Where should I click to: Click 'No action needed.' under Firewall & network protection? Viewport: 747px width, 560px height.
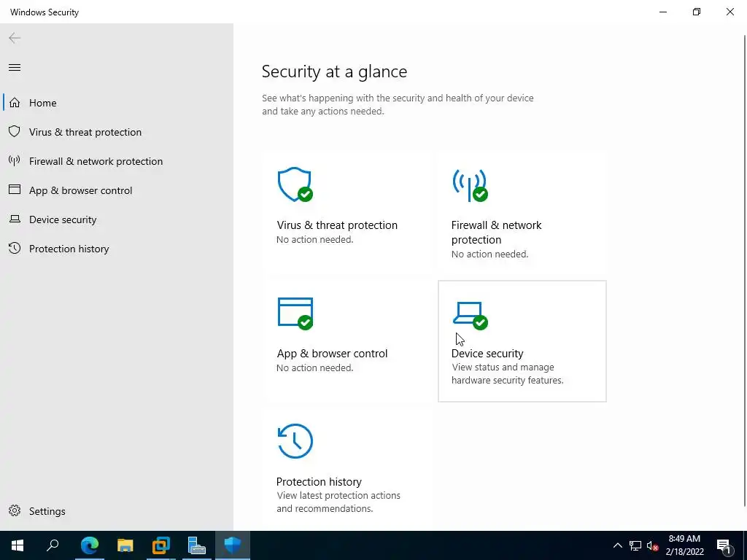489,254
